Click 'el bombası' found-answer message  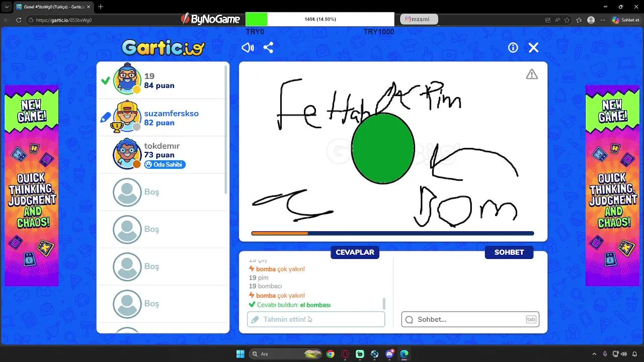(290, 305)
